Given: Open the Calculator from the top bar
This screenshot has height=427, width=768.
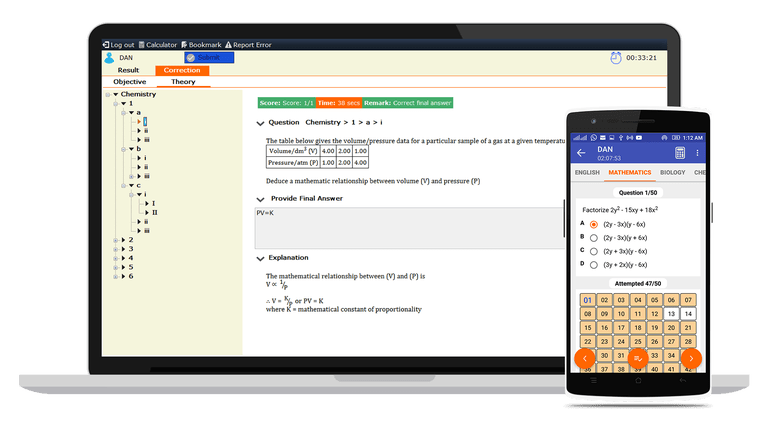Looking at the screenshot, I should (158, 45).
